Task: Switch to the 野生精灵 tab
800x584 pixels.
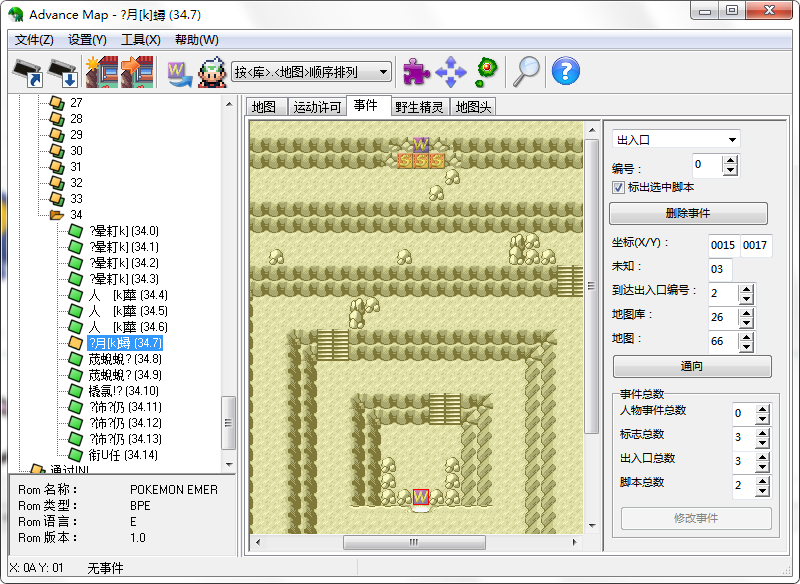Action: tap(419, 107)
